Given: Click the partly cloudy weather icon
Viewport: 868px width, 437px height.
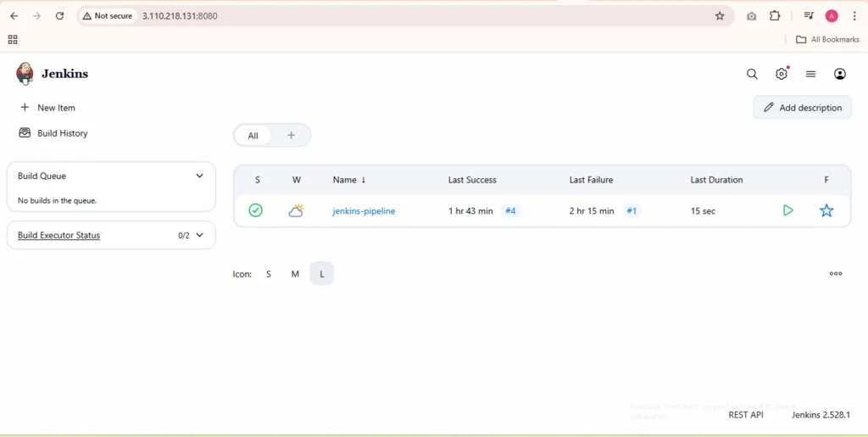Looking at the screenshot, I should tap(296, 210).
